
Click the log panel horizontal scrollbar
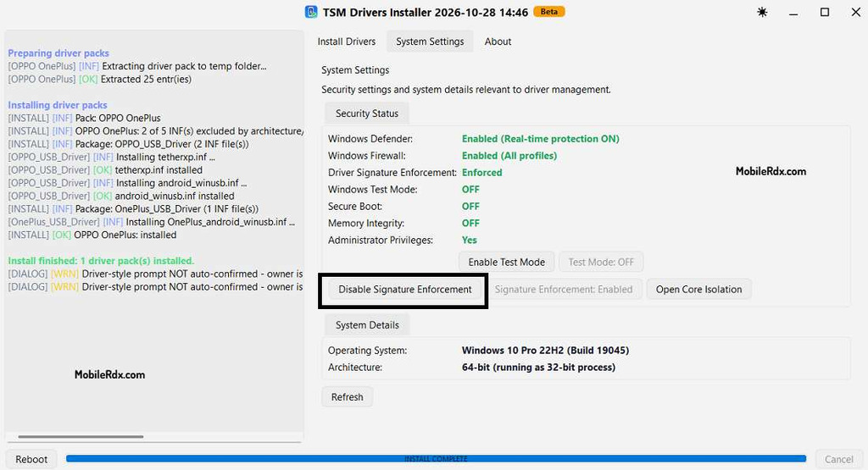coord(81,436)
